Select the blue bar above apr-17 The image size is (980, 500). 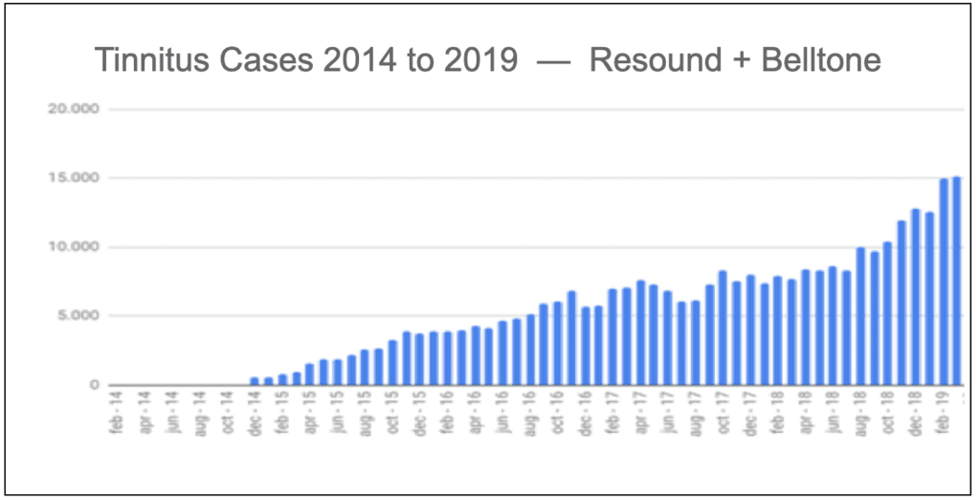pos(640,333)
